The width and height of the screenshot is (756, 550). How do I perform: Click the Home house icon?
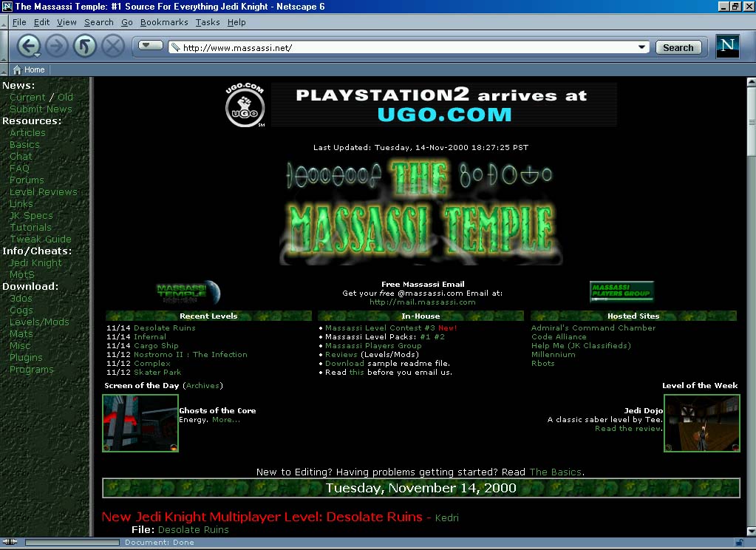[17, 70]
